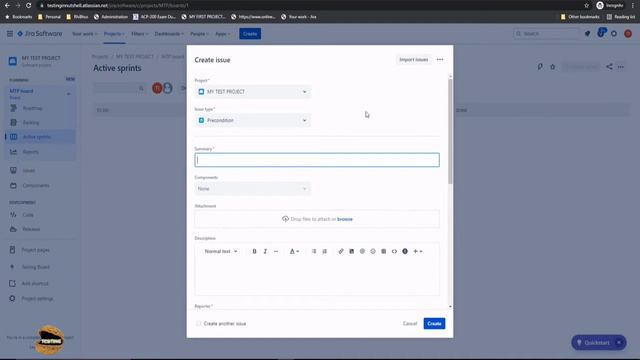Click the blue Create button in dialog
This screenshot has height=360, width=640.
pos(434,324)
